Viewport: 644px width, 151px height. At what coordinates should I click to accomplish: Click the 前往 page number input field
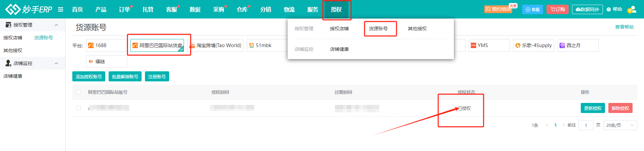(586, 125)
